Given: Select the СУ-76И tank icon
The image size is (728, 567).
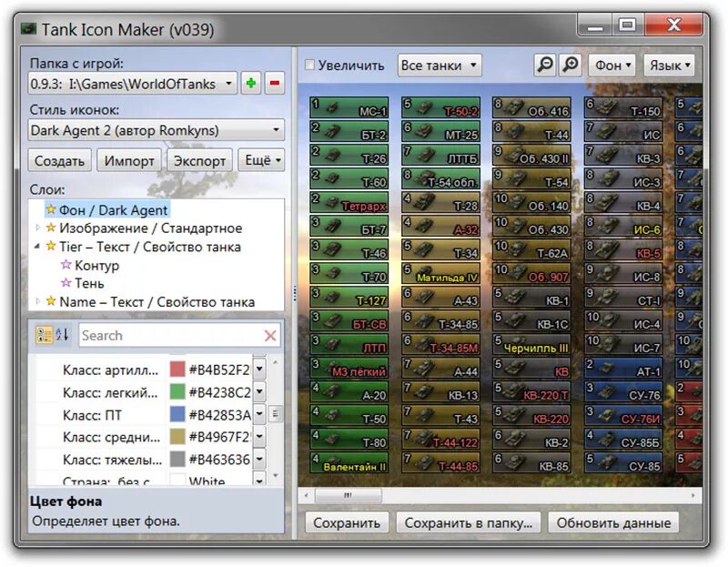Looking at the screenshot, I should 623,415.
